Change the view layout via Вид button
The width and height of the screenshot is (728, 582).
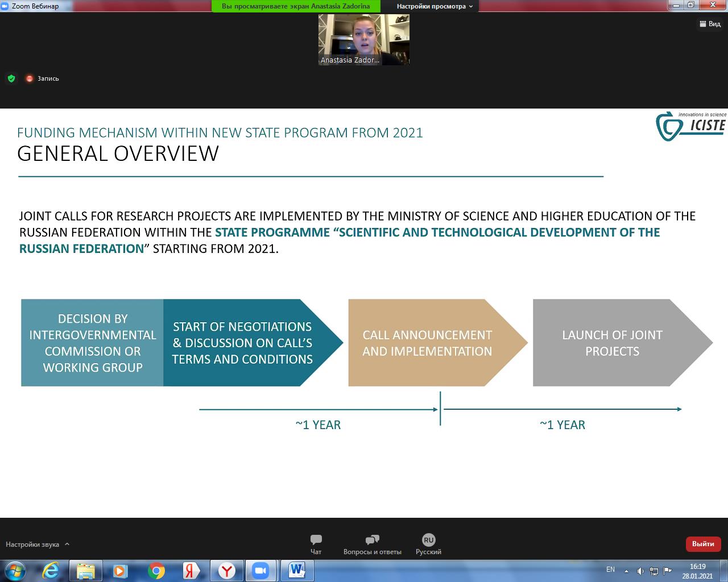(x=710, y=24)
